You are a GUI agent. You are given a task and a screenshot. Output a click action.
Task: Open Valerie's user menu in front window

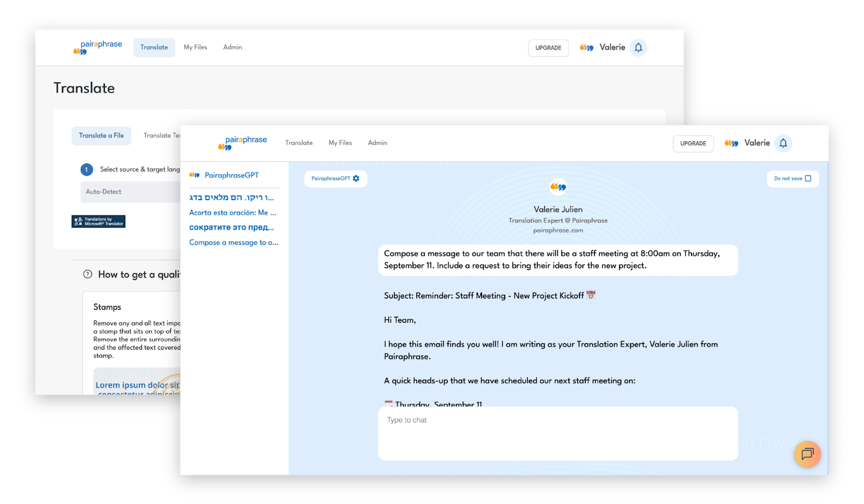click(x=757, y=143)
